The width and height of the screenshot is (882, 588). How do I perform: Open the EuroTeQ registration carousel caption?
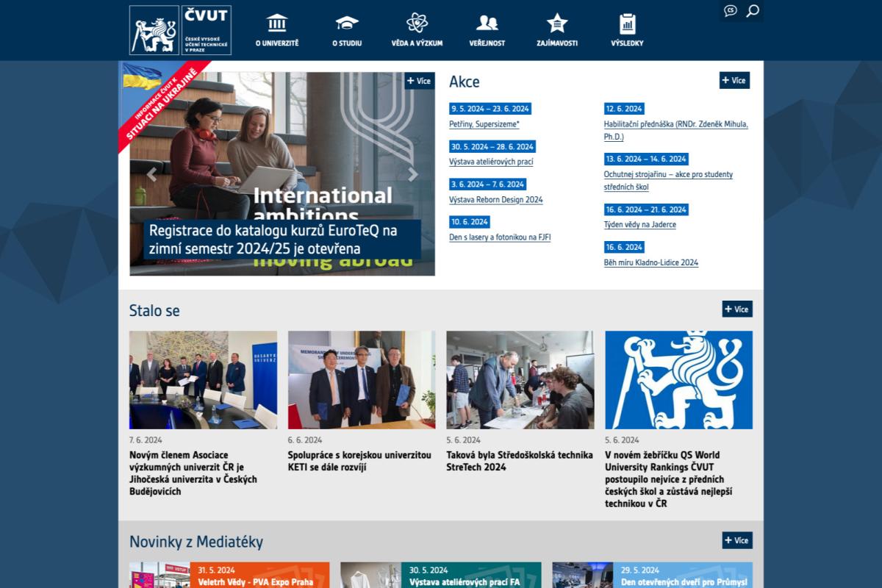coord(282,240)
